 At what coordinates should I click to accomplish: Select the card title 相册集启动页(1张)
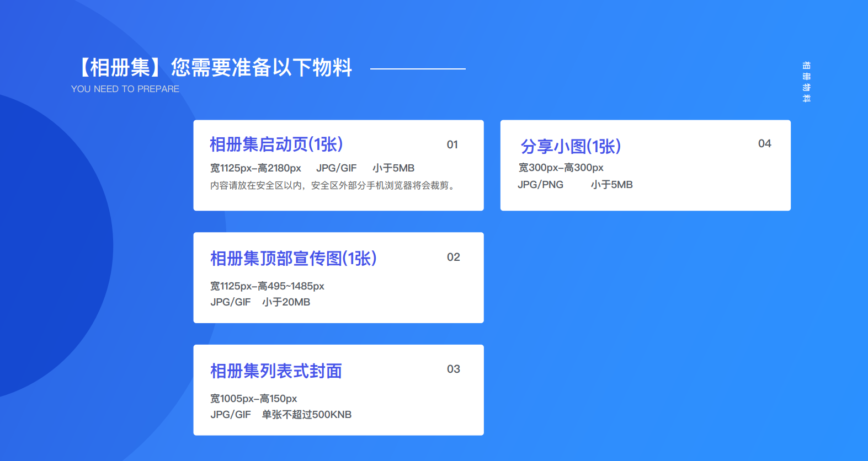(x=276, y=144)
